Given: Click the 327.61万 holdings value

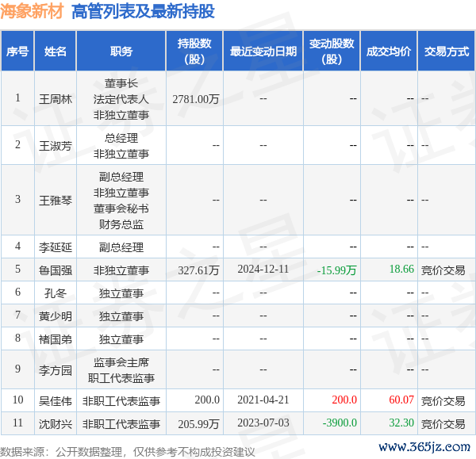Looking at the screenshot, I should tap(198, 270).
